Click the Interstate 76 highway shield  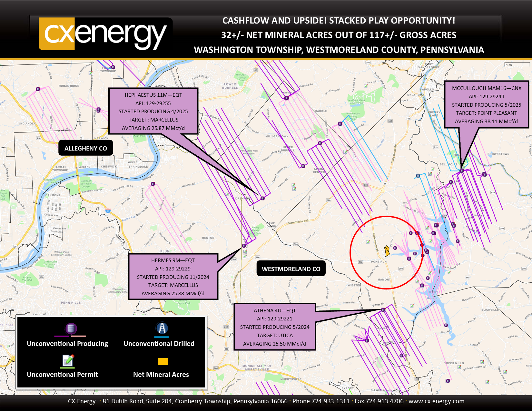coord(108,211)
